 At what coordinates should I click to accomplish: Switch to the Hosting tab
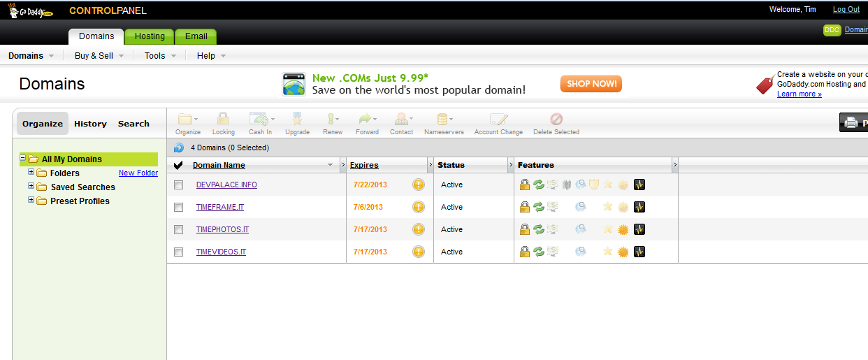pos(150,36)
